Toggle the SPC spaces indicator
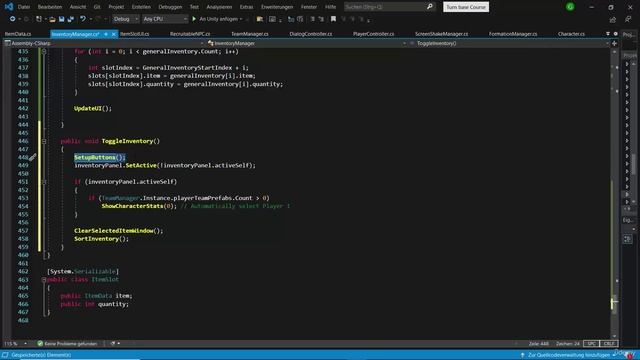This screenshot has height=360, width=640. point(591,344)
